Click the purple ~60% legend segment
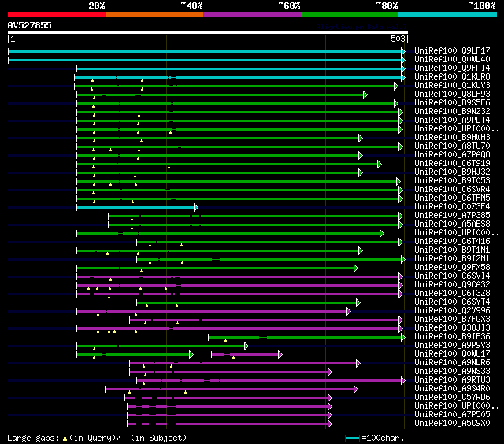The width and height of the screenshot is (504, 444). (252, 14)
